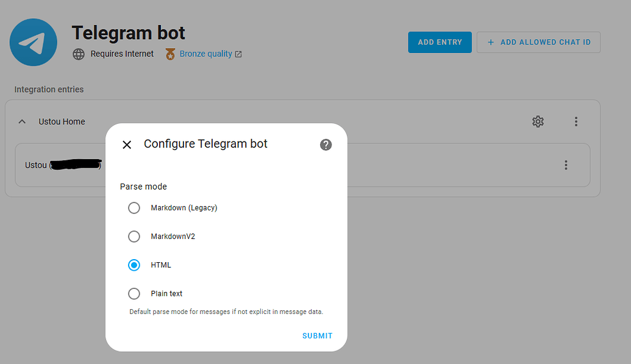Click the Requires Internet globe icon
Viewport: 631px width, 364px height.
click(x=79, y=54)
